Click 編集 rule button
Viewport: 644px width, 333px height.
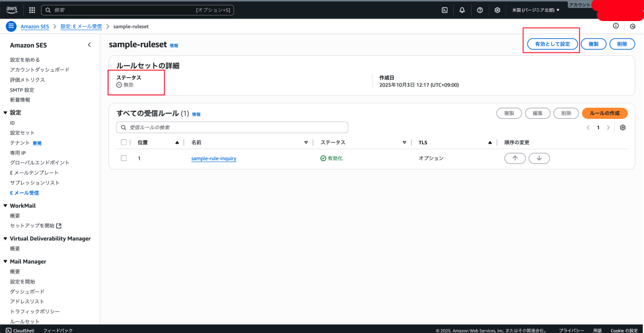[537, 113]
